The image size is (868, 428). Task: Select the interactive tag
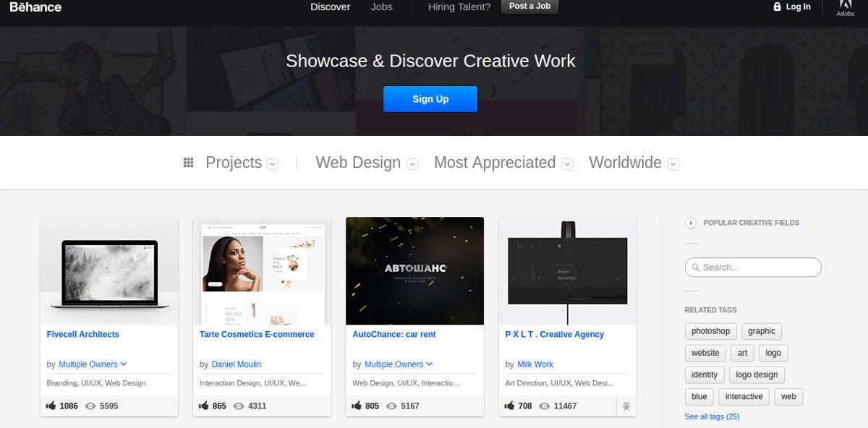click(x=744, y=396)
